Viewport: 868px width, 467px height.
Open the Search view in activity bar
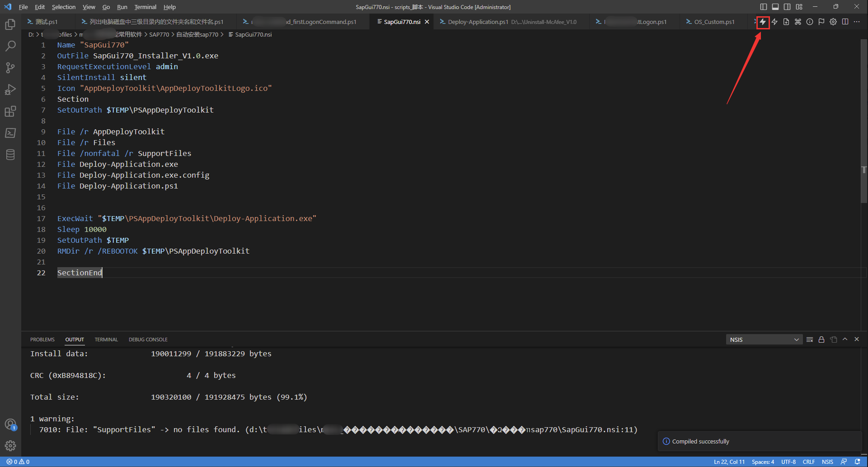coord(10,46)
